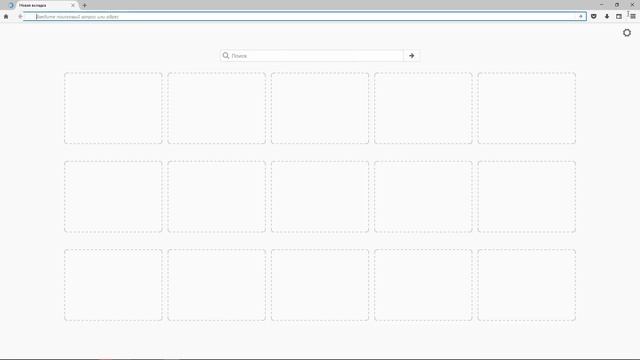
Task: Go back with the back arrow button
Action: tap(20, 17)
